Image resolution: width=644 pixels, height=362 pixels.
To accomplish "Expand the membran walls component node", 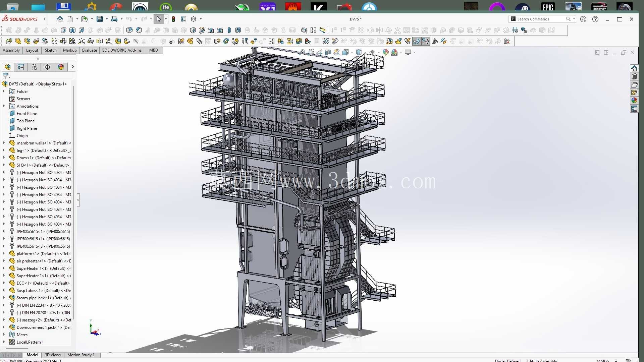I will 4,143.
